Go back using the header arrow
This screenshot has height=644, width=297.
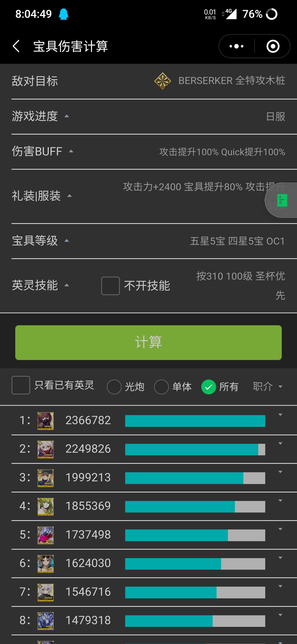pos(16,46)
